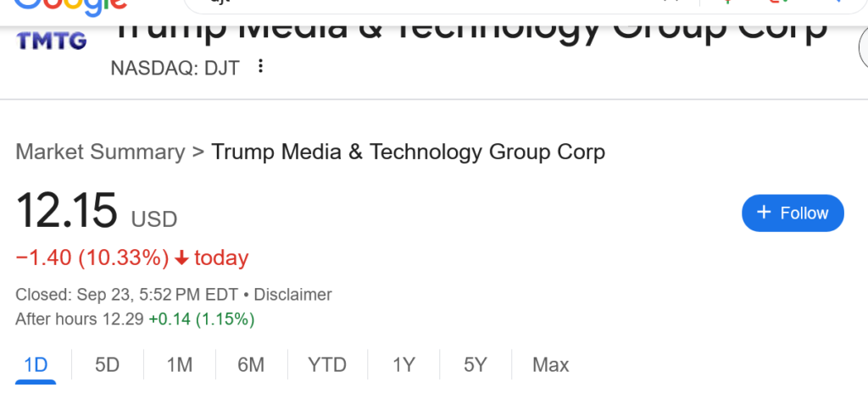
Task: Click the red down arrow beside today
Action: (x=181, y=258)
